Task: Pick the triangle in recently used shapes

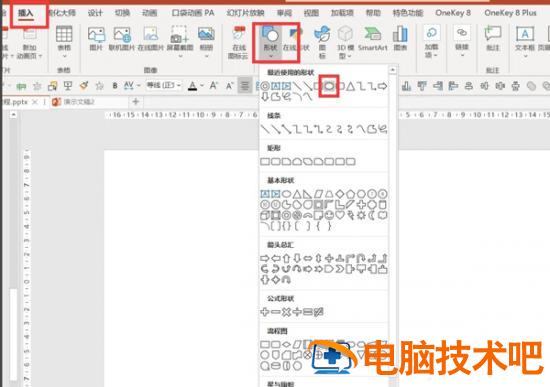Action: [x=350, y=86]
